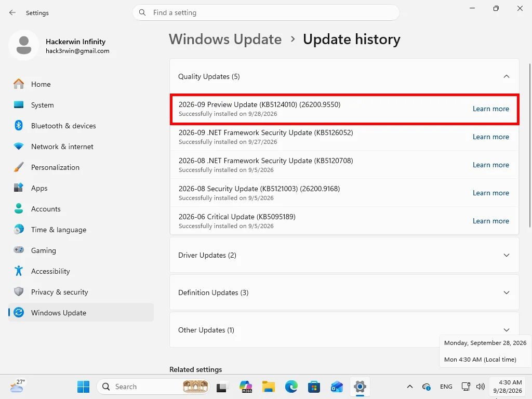The width and height of the screenshot is (532, 399).
Task: Click the vertical scrollbar on the right
Action: click(529, 145)
